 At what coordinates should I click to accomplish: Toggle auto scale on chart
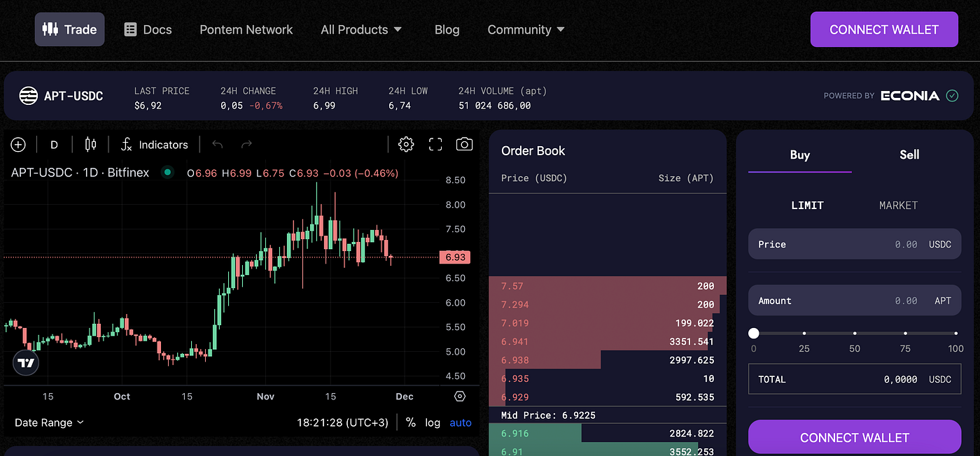coord(461,422)
